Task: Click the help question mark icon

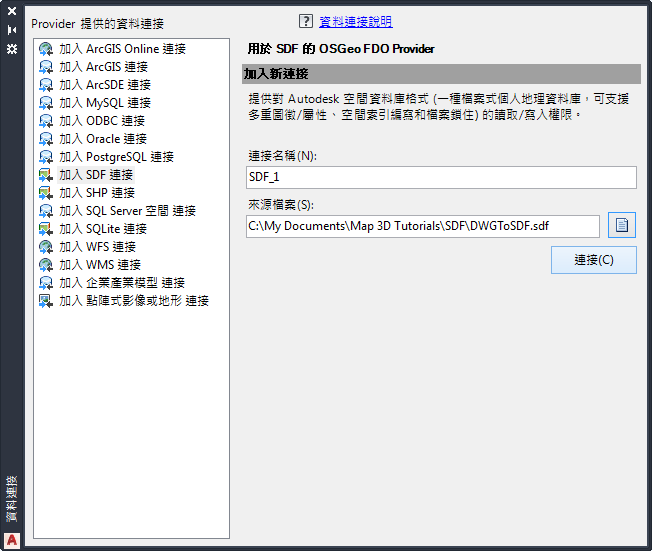Action: [x=306, y=21]
